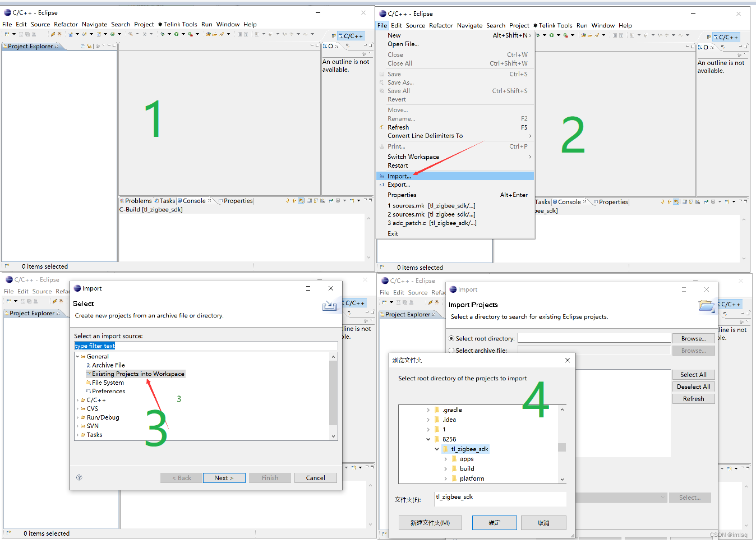Click the folder icon beside General
The image size is (756, 543).
point(83,356)
